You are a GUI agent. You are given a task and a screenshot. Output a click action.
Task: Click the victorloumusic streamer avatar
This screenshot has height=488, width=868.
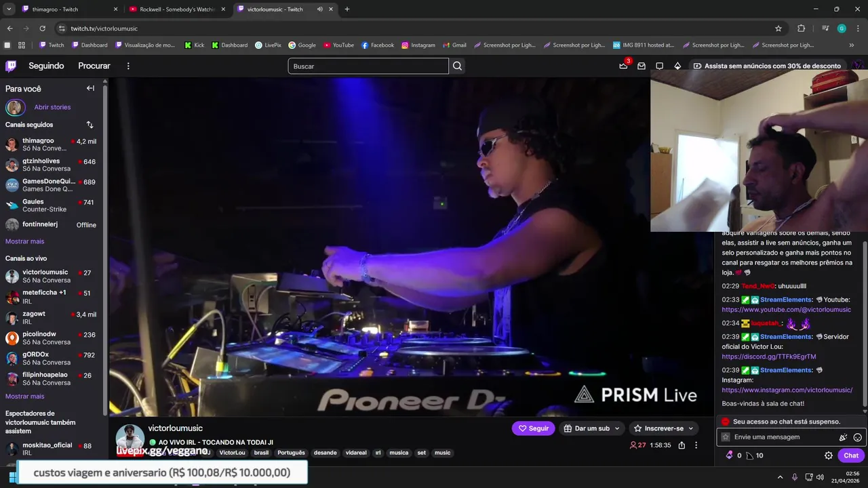point(130,439)
